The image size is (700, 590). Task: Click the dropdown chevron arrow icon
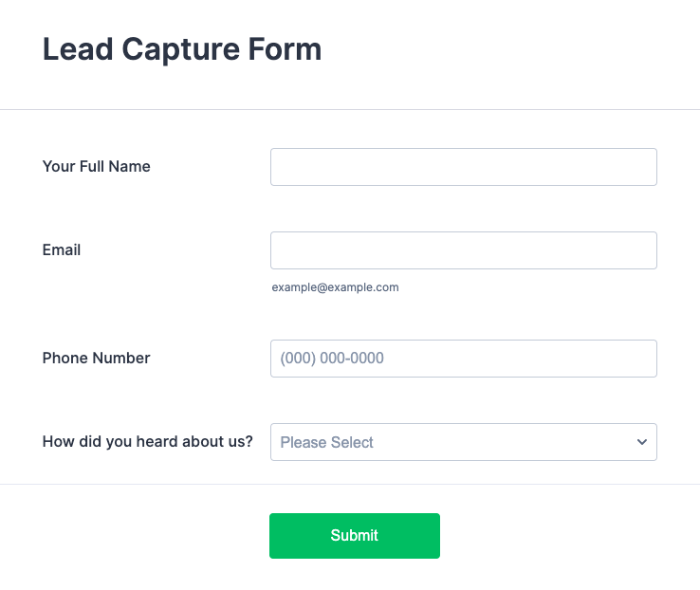pos(642,442)
